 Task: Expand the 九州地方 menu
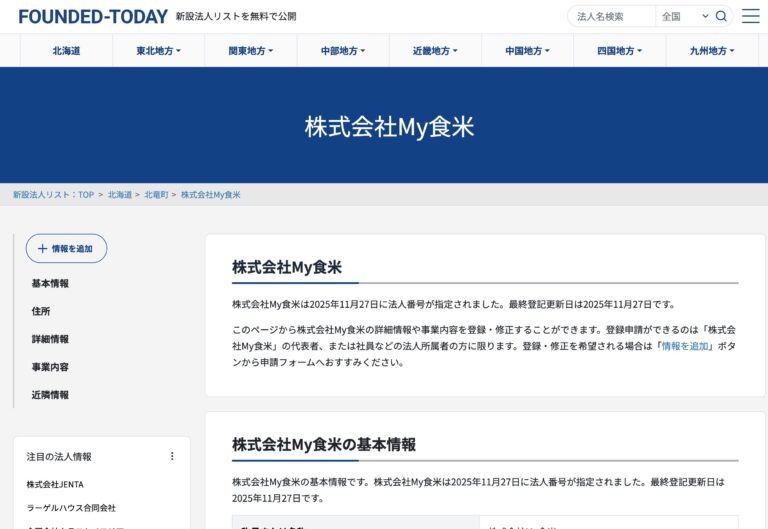(x=712, y=51)
